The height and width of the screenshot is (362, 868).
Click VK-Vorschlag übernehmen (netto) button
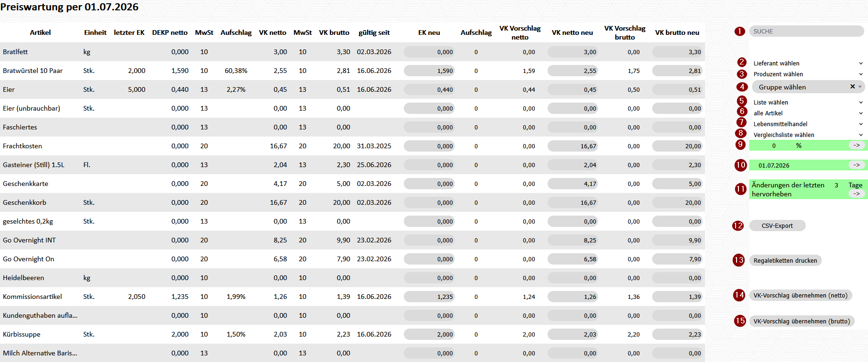click(801, 296)
